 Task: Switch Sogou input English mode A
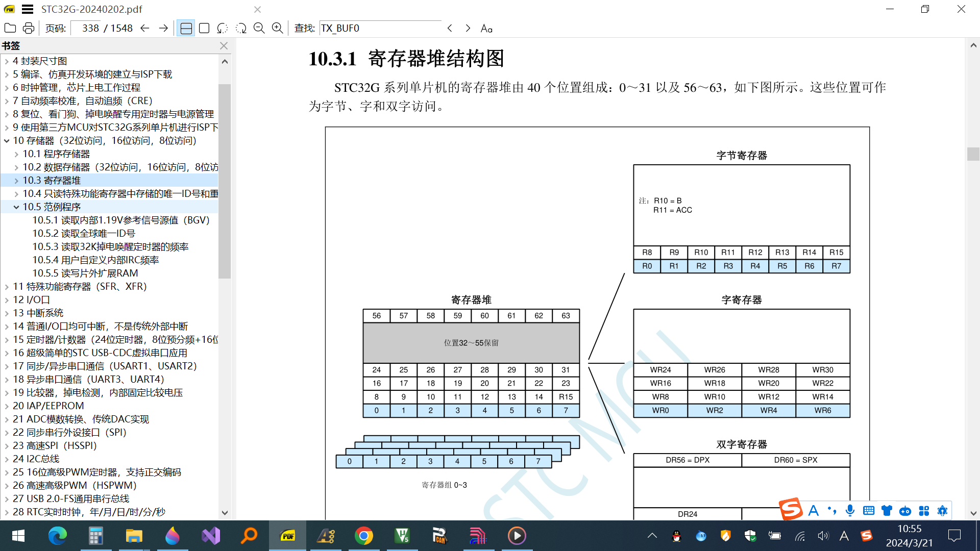[x=814, y=510]
